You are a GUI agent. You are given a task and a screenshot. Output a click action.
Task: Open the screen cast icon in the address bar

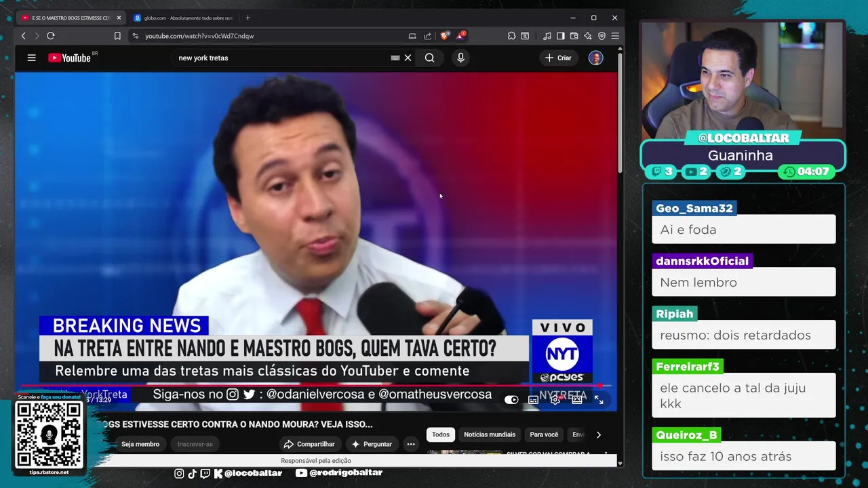coord(412,36)
